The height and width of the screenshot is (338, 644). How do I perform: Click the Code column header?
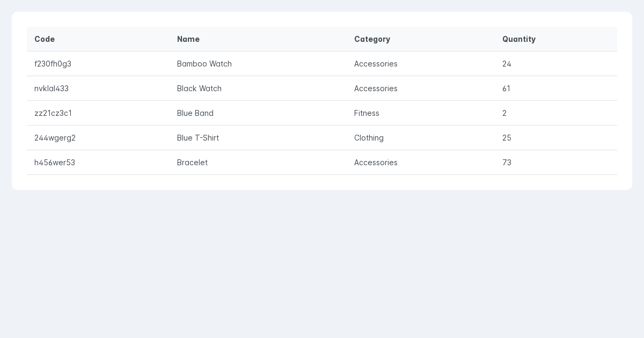(45, 39)
